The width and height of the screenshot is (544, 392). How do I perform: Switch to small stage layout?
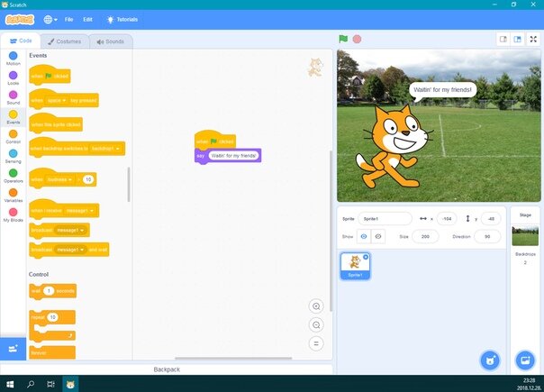(x=503, y=40)
